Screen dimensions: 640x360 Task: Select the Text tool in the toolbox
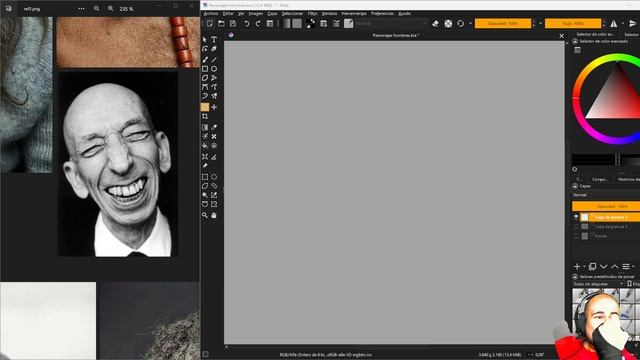(214, 40)
